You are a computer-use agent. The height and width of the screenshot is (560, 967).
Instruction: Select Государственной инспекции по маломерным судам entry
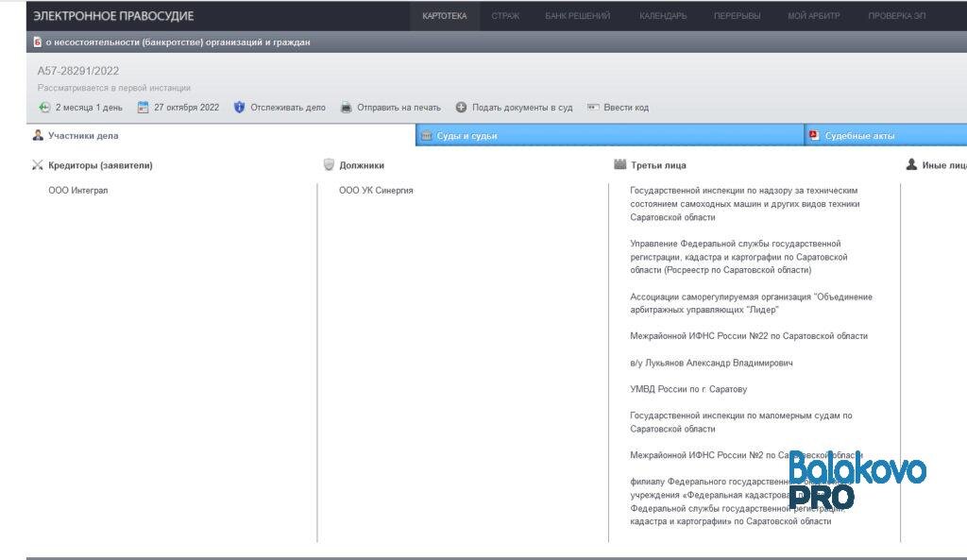[x=741, y=422]
